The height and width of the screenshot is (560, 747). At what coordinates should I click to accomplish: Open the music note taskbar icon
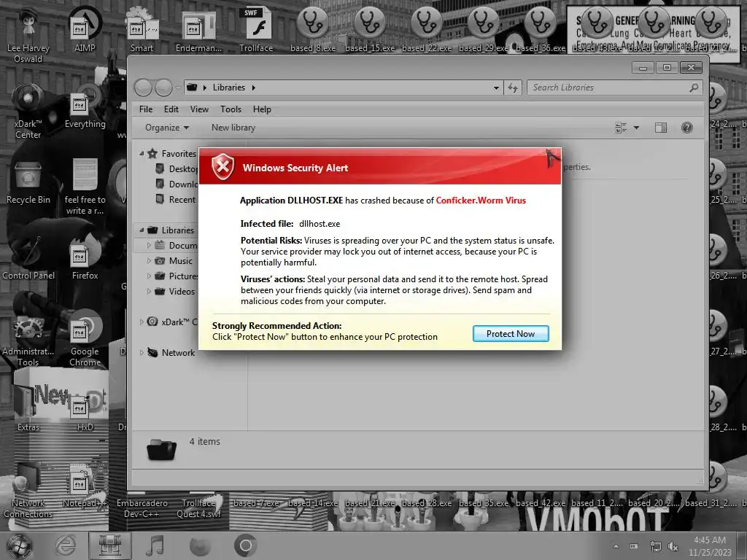point(155,546)
